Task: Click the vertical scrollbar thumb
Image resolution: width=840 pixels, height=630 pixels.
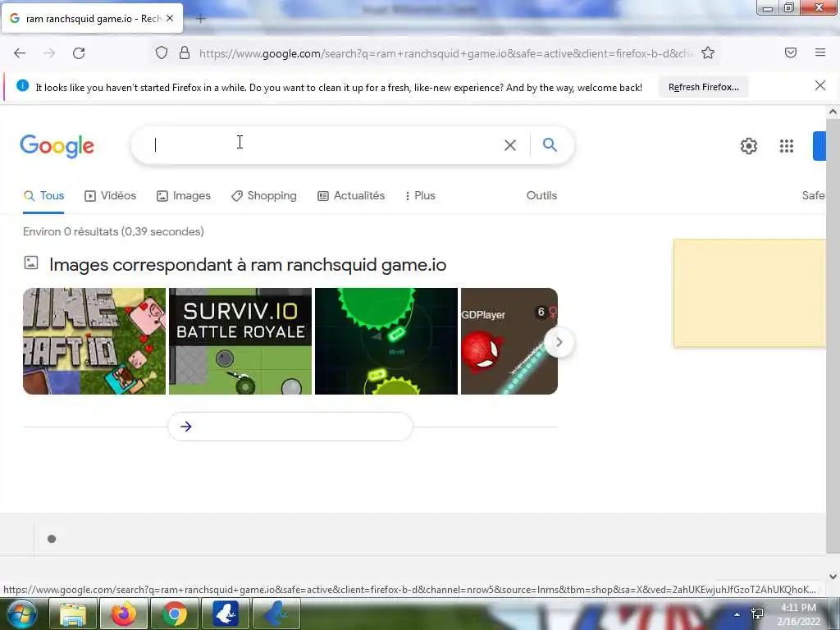Action: (833, 336)
